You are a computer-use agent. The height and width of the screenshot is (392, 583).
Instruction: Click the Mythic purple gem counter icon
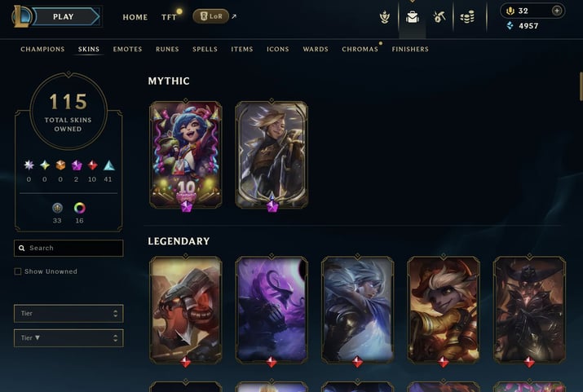click(77, 165)
